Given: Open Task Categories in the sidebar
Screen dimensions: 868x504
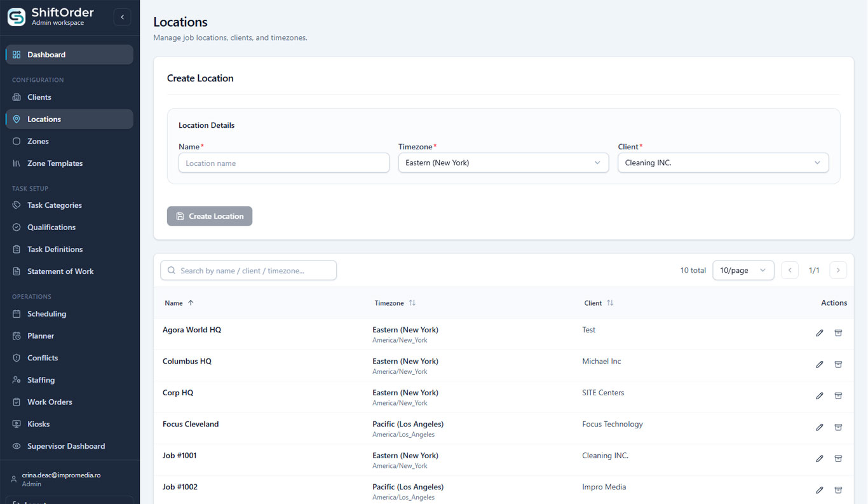Looking at the screenshot, I should (69, 205).
